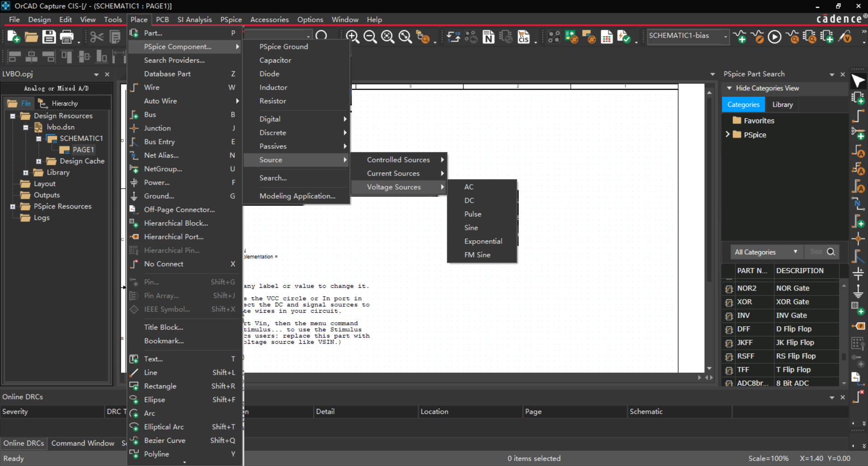Image resolution: width=868 pixels, height=466 pixels.
Task: Collapse the Design Resources tree node
Action: tap(13, 116)
